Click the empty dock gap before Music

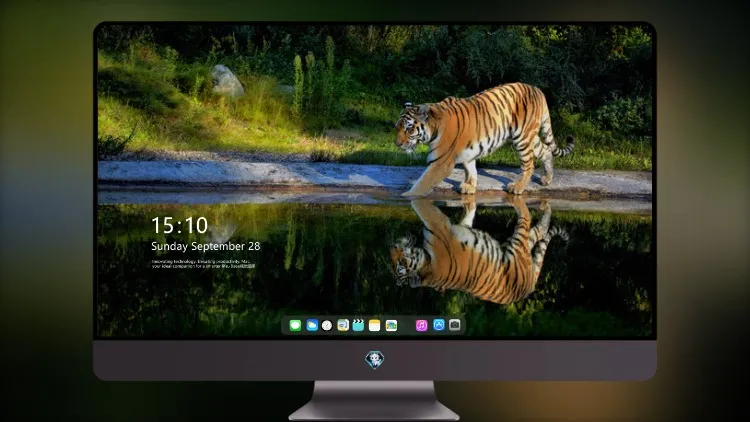(x=407, y=326)
